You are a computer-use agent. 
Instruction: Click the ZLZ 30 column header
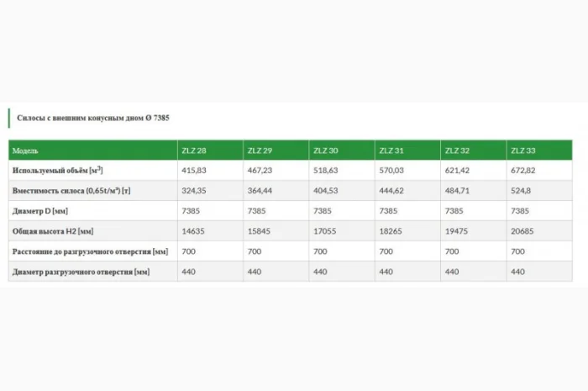coord(325,151)
